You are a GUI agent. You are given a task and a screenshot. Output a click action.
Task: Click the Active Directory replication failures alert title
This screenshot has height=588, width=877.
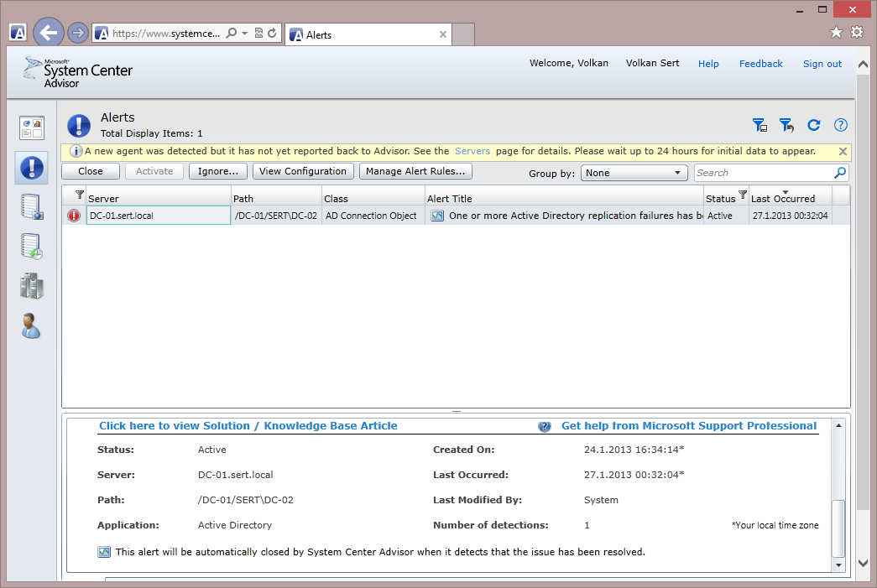[576, 216]
